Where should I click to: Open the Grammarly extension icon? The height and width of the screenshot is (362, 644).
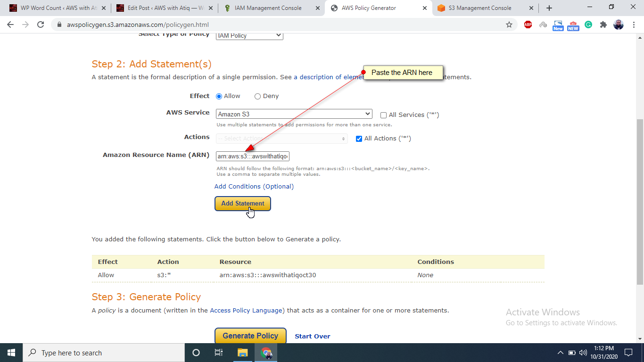point(588,25)
